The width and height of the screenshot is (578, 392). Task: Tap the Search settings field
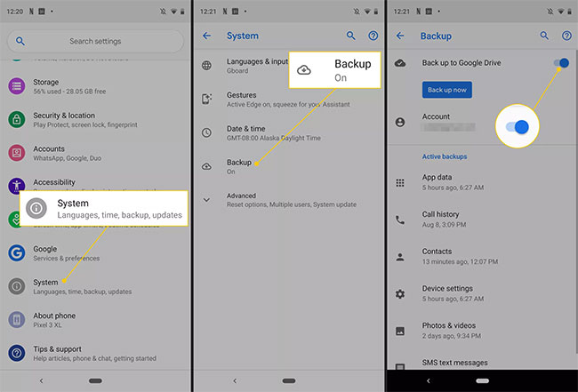pos(95,41)
